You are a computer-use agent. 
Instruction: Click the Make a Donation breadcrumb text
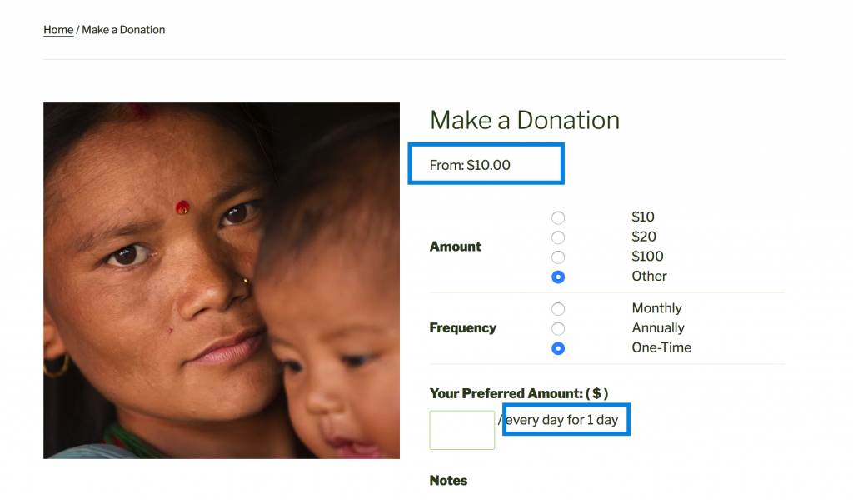point(123,30)
